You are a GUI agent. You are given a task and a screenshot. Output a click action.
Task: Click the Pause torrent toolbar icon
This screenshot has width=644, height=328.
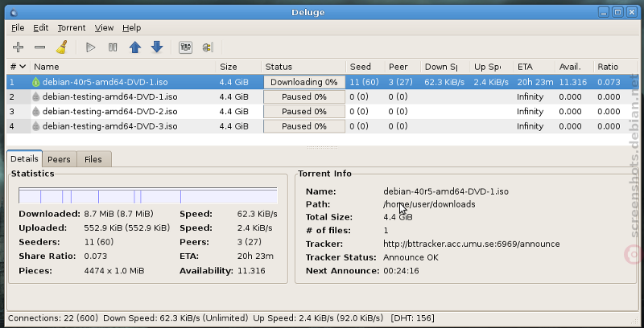[x=113, y=47]
